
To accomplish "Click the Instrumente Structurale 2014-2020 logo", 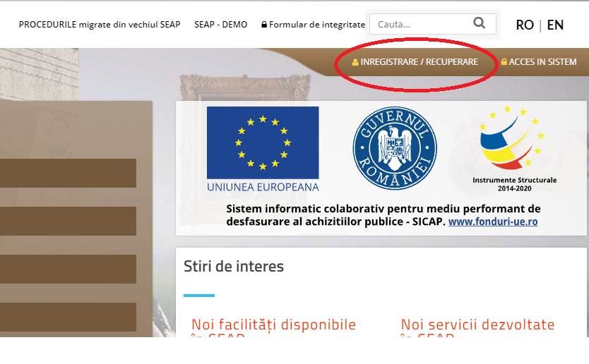I will pyautogui.click(x=514, y=149).
